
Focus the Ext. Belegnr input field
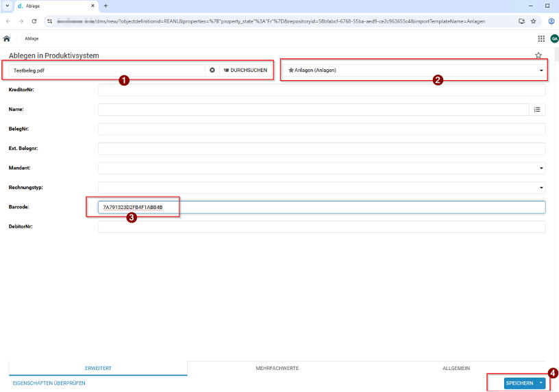coord(321,149)
